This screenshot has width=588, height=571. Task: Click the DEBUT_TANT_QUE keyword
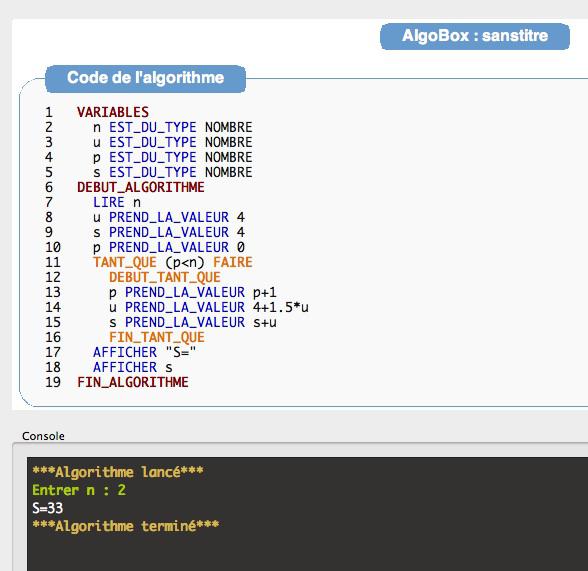165,277
